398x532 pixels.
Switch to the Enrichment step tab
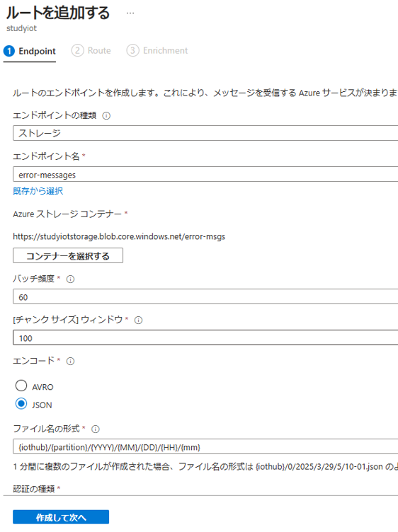[x=157, y=51]
